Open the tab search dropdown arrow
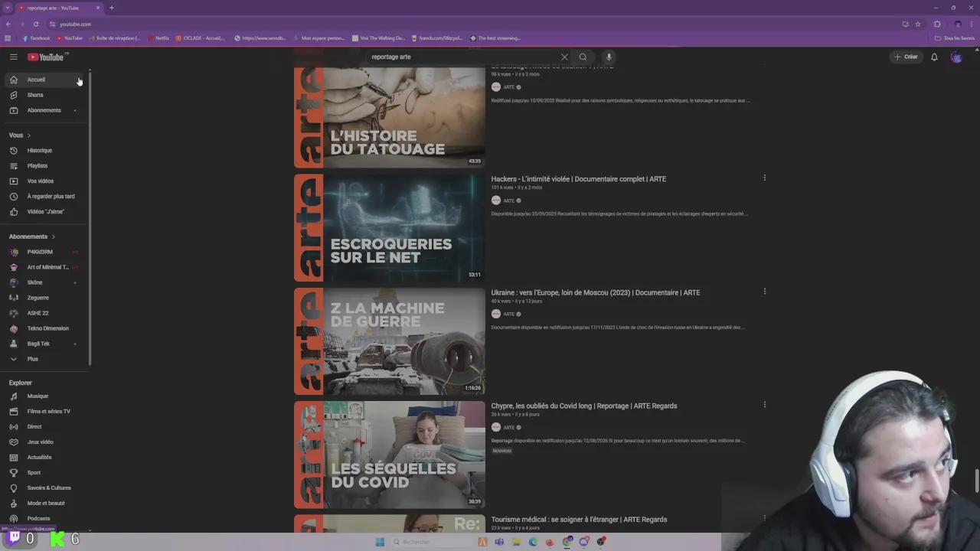Image resolution: width=980 pixels, height=551 pixels. click(7, 8)
